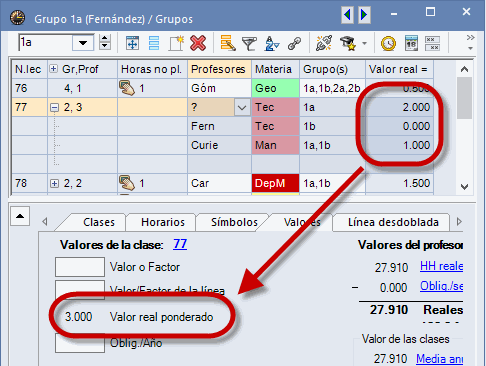The width and height of the screenshot is (486, 366).
Task: Delete with the red X toolbar icon
Action: [198, 43]
